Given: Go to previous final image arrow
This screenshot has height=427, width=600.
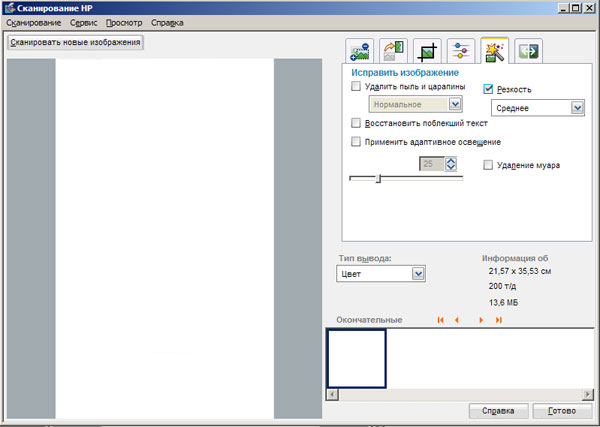Looking at the screenshot, I should [x=457, y=320].
